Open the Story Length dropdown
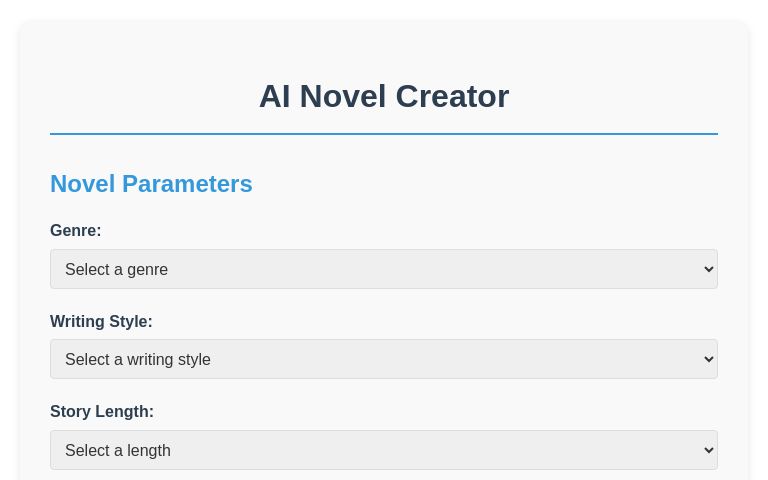The image size is (768, 480). [x=384, y=450]
